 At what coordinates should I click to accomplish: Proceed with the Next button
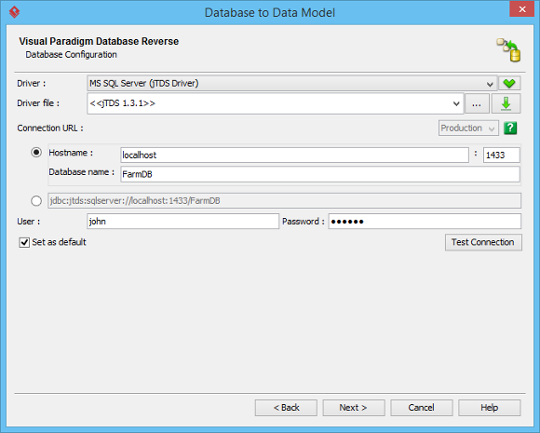(x=354, y=408)
